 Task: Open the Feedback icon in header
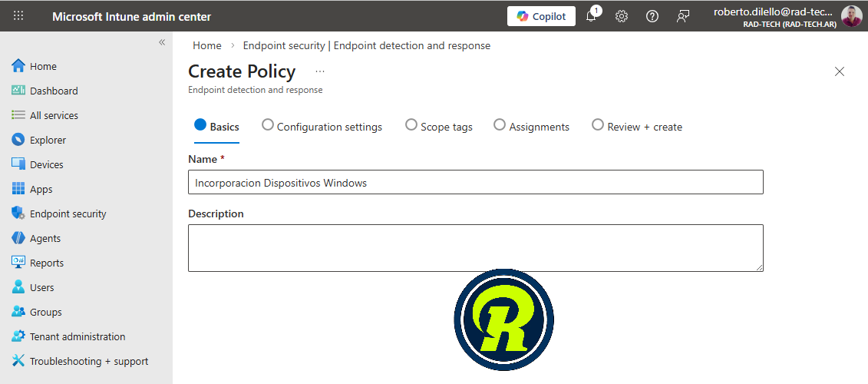coord(683,16)
